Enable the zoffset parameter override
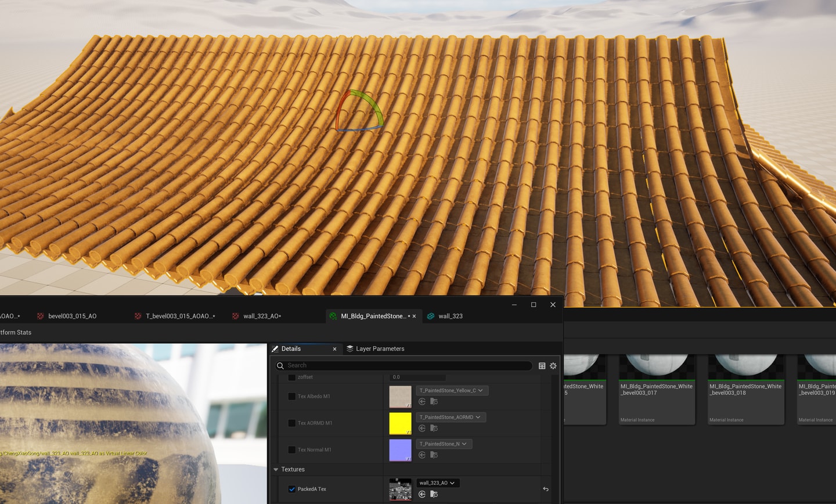836x504 pixels. point(292,377)
